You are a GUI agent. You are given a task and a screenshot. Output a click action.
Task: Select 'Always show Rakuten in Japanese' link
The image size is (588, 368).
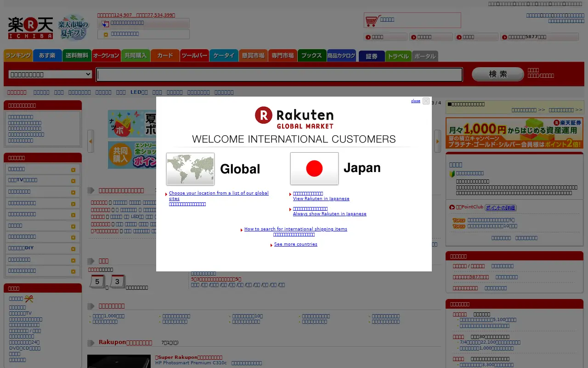pyautogui.click(x=330, y=214)
